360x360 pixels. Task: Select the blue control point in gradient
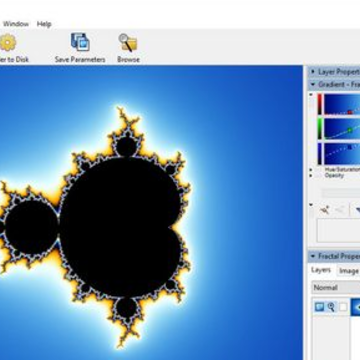pyautogui.click(x=349, y=147)
